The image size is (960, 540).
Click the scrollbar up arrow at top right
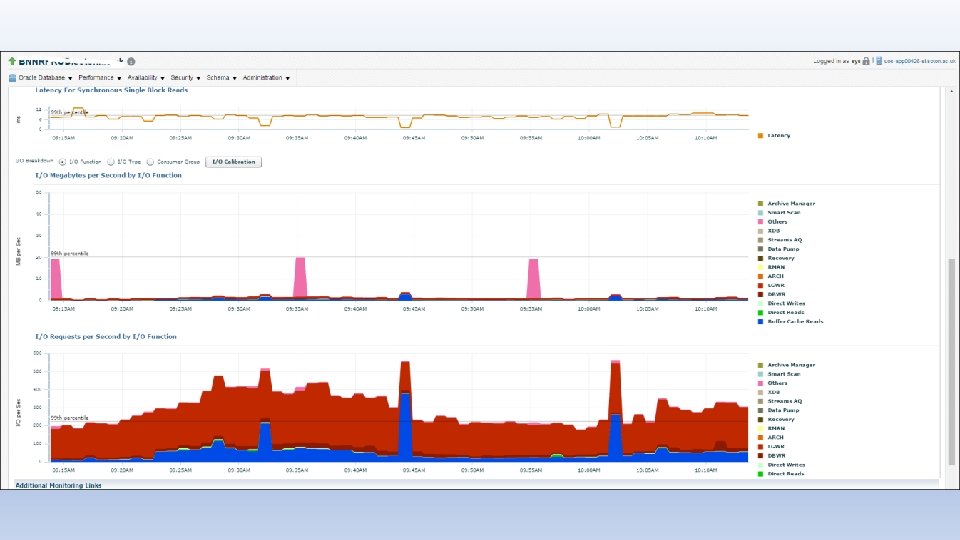coord(951,91)
